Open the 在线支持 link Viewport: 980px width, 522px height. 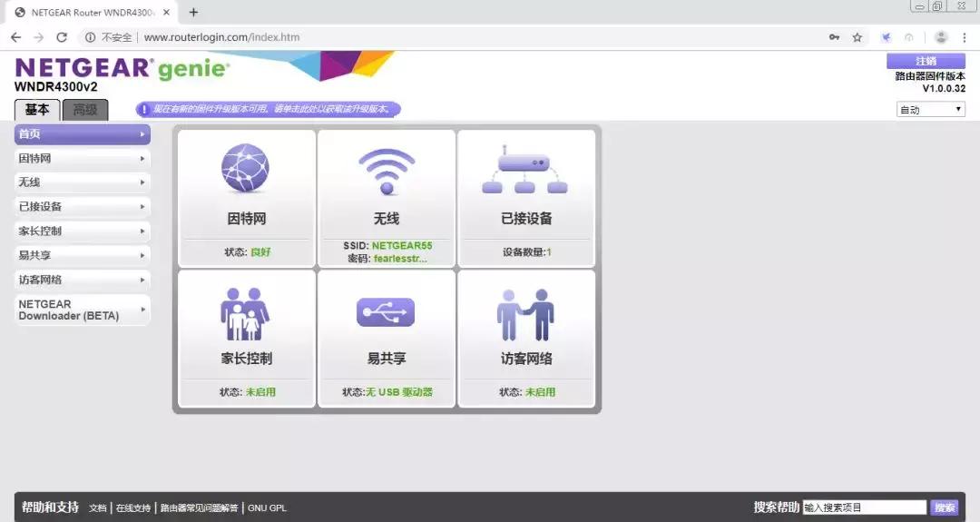click(133, 507)
